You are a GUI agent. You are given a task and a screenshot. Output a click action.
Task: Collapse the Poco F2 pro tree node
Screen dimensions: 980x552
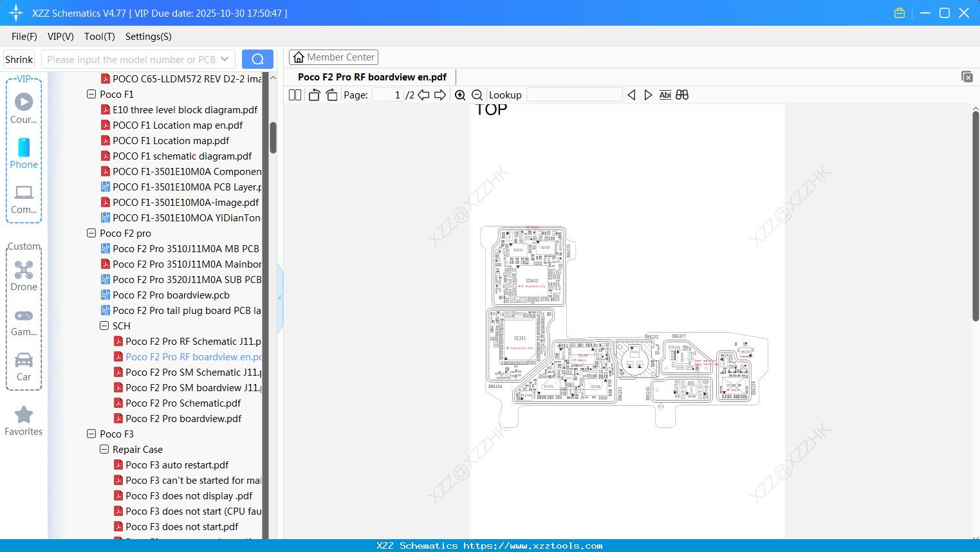[x=91, y=233]
